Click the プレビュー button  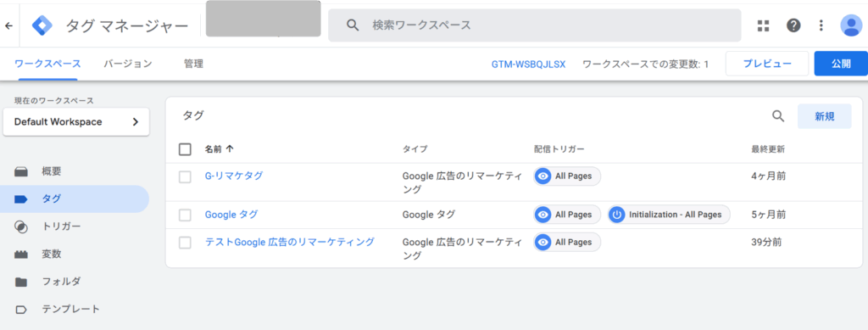pos(766,64)
